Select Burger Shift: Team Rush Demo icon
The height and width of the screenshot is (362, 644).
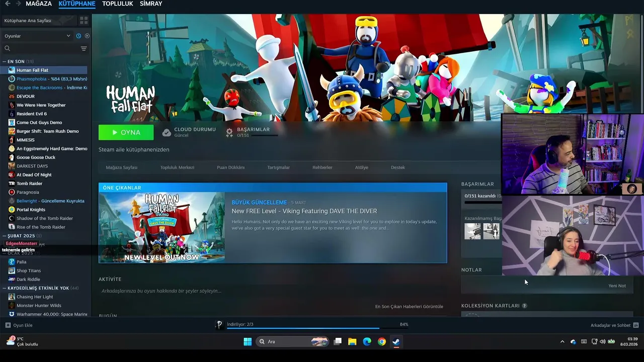[x=12, y=131]
